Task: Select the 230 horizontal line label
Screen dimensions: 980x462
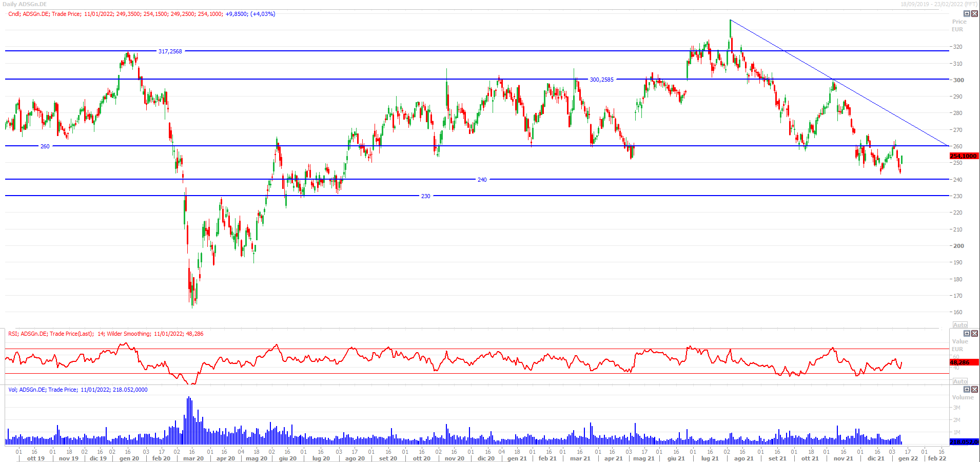Action: (x=425, y=196)
